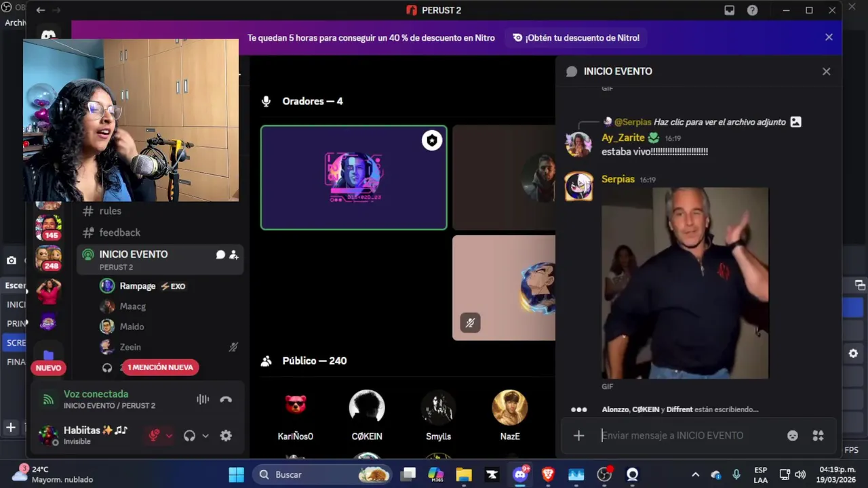Image resolution: width=868 pixels, height=488 pixels.
Task: Open the server folder icon in sidebar
Action: click(48, 354)
